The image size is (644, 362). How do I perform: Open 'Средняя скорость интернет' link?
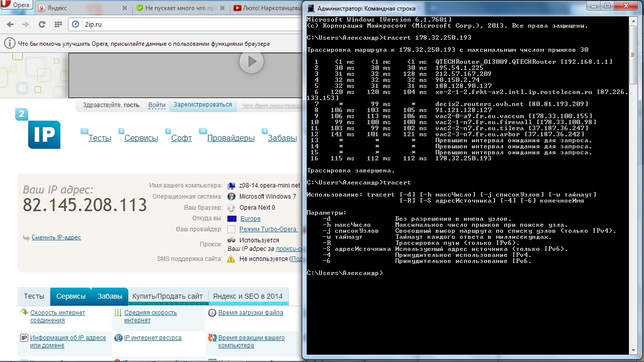tap(150, 316)
